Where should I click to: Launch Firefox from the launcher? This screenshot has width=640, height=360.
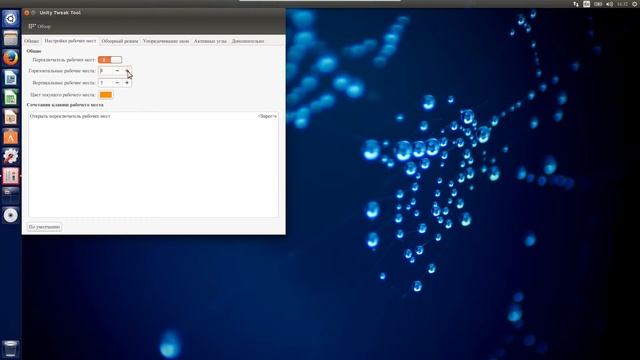tap(11, 58)
